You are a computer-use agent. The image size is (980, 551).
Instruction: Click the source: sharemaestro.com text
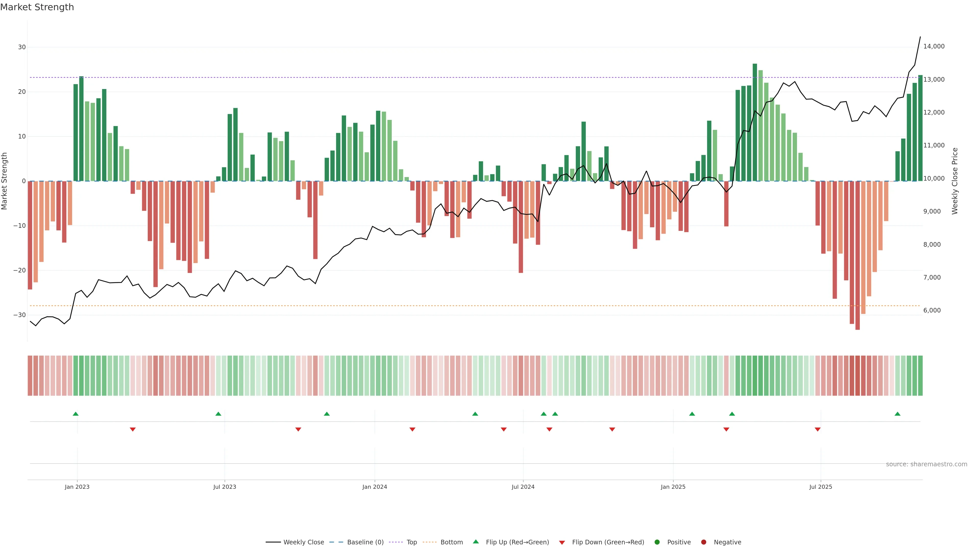(926, 464)
